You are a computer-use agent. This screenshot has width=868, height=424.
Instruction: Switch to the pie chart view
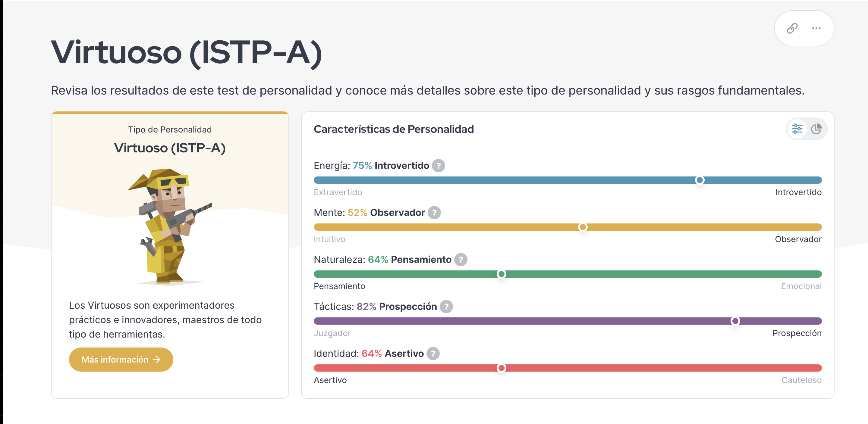click(x=816, y=129)
